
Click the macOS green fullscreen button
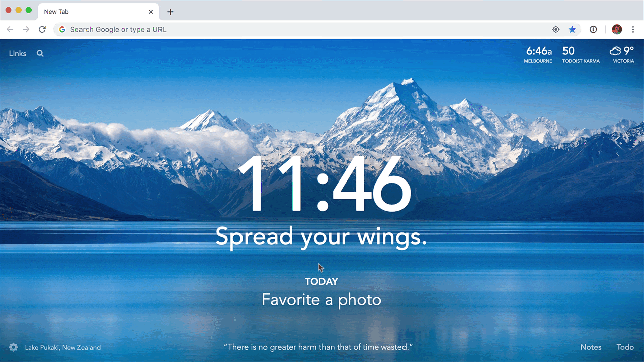pyautogui.click(x=29, y=10)
